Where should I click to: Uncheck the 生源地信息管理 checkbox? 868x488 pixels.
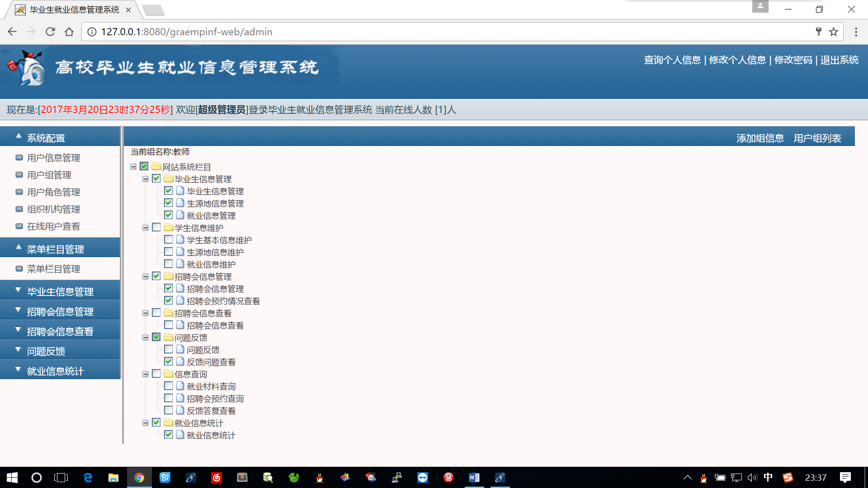168,203
